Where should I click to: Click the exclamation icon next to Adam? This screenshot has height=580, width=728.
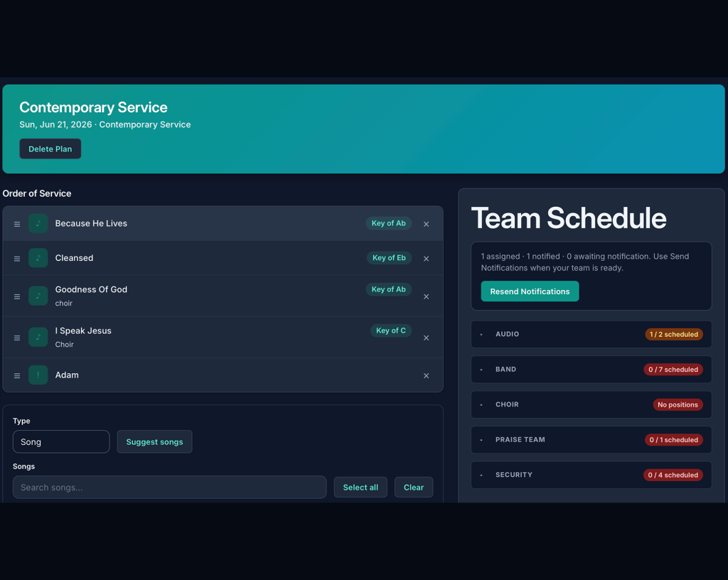[38, 375]
